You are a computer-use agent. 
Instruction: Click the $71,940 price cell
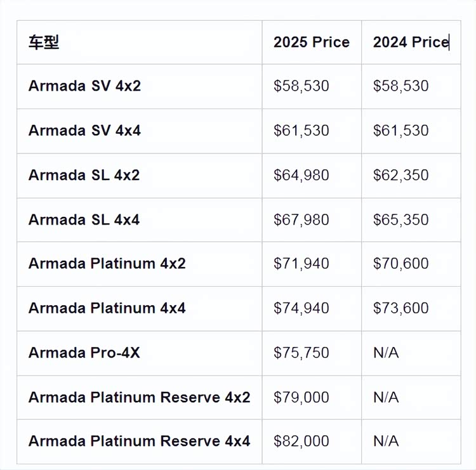tap(301, 263)
